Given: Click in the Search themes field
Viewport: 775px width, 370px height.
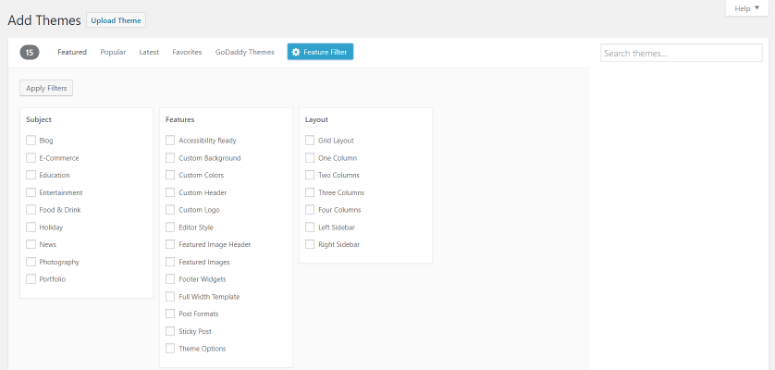Looking at the screenshot, I should pyautogui.click(x=681, y=53).
